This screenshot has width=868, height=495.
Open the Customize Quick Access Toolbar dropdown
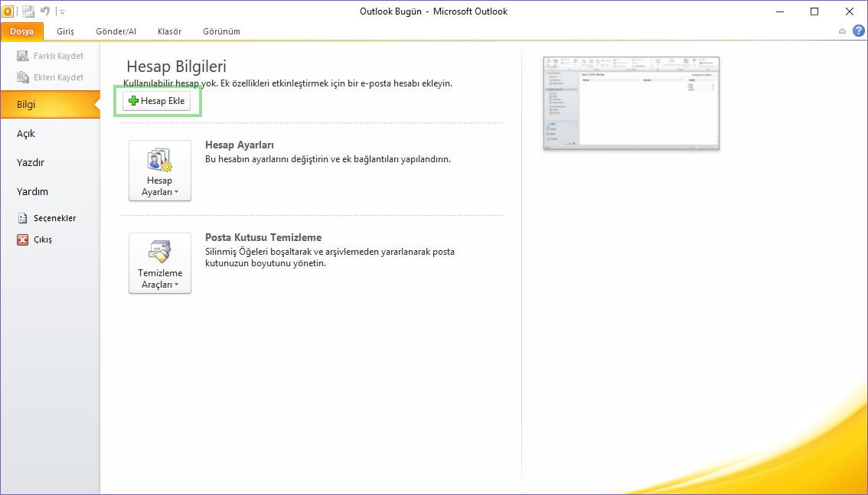63,11
